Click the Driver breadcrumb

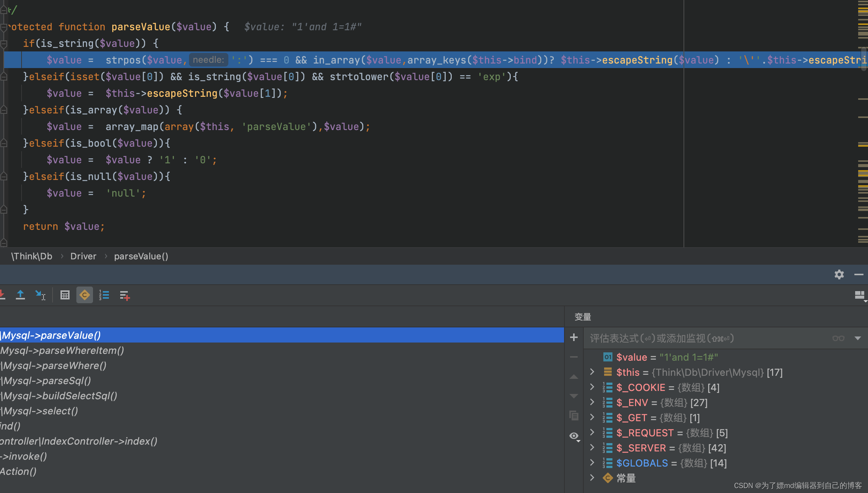click(83, 256)
